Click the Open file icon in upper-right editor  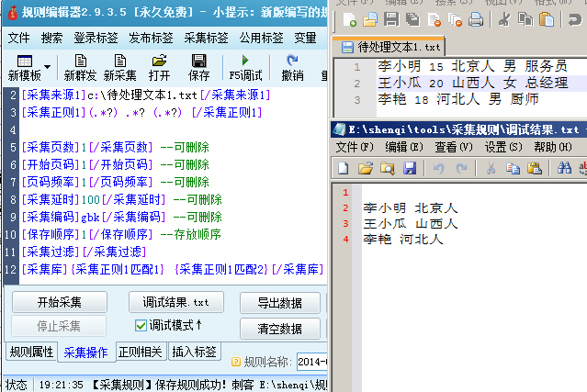click(370, 19)
